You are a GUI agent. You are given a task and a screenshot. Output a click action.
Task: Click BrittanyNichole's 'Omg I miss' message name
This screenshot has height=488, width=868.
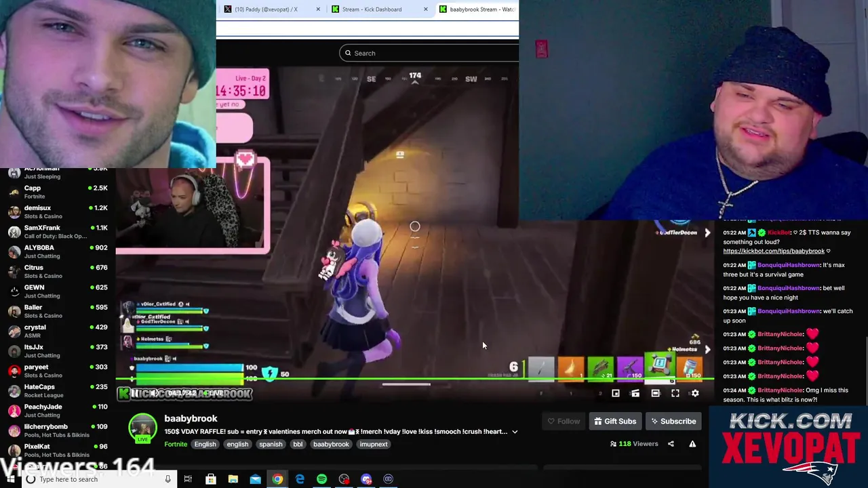780,390
